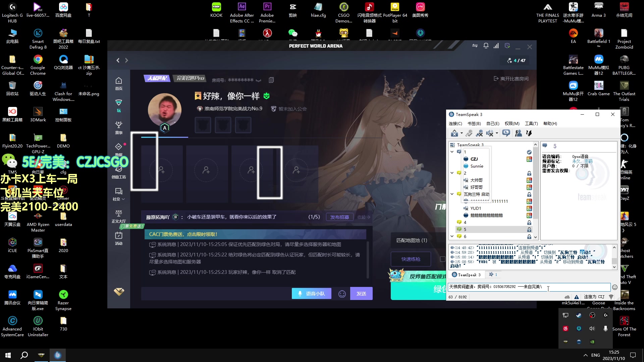The width and height of the screenshot is (644, 362).
Task: Toggle 语音小队 voice squad button
Action: tap(311, 294)
